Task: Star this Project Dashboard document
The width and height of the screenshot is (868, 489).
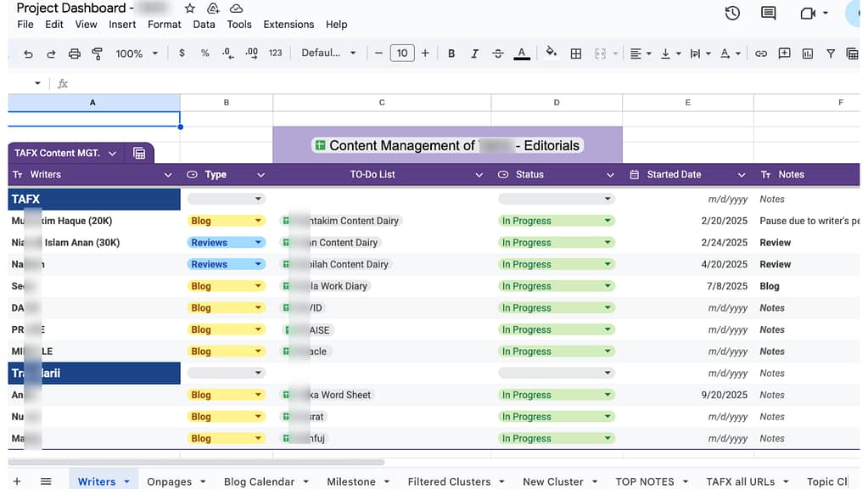Action: coord(190,8)
